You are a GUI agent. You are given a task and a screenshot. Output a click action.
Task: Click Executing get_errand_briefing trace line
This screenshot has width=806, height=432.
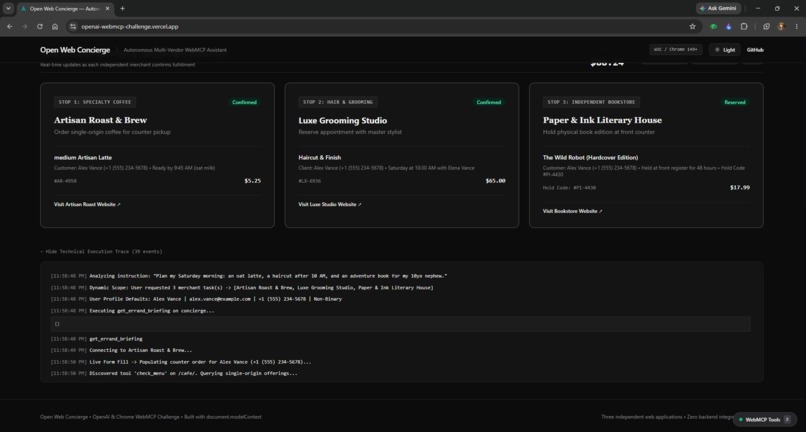coord(133,311)
